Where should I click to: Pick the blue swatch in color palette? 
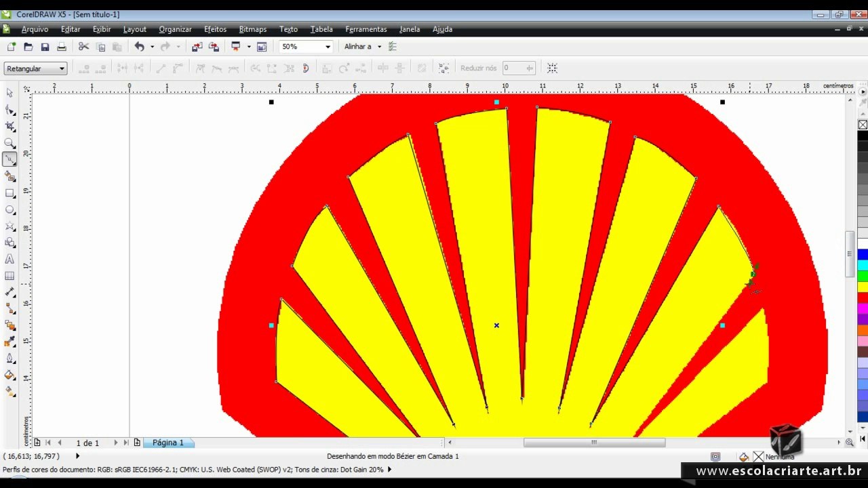pos(863,254)
